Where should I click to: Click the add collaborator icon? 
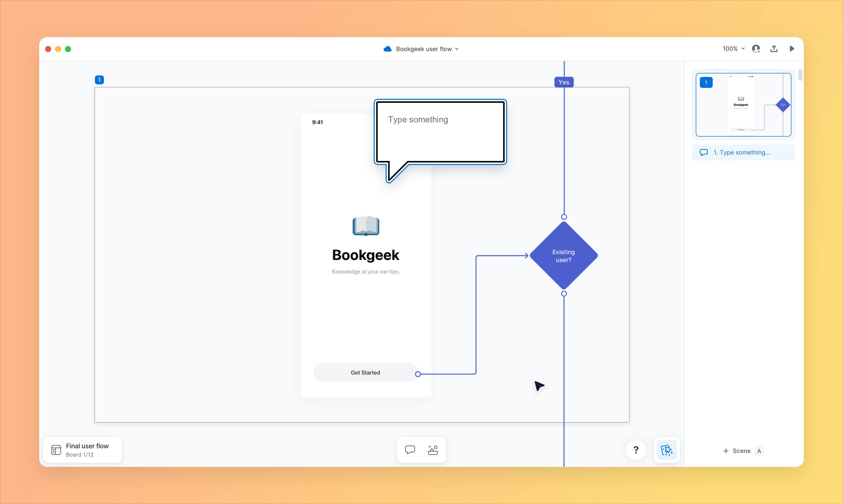pos(756,48)
